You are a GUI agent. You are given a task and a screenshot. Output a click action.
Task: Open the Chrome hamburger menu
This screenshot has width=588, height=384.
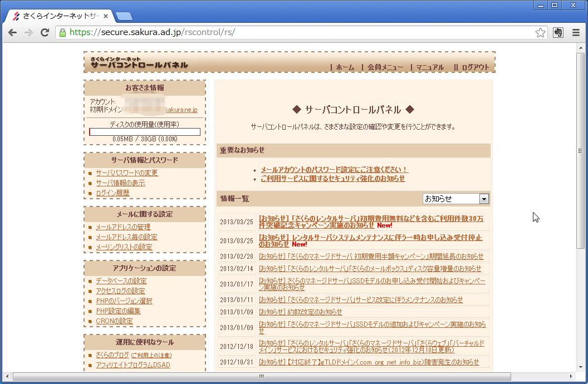click(576, 33)
